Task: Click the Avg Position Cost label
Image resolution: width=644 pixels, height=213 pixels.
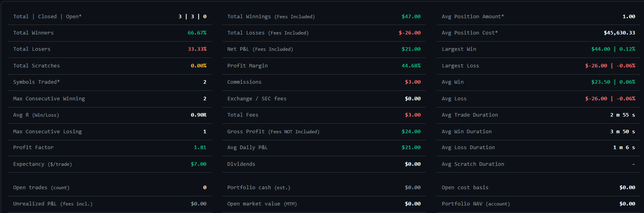Action: (x=470, y=33)
